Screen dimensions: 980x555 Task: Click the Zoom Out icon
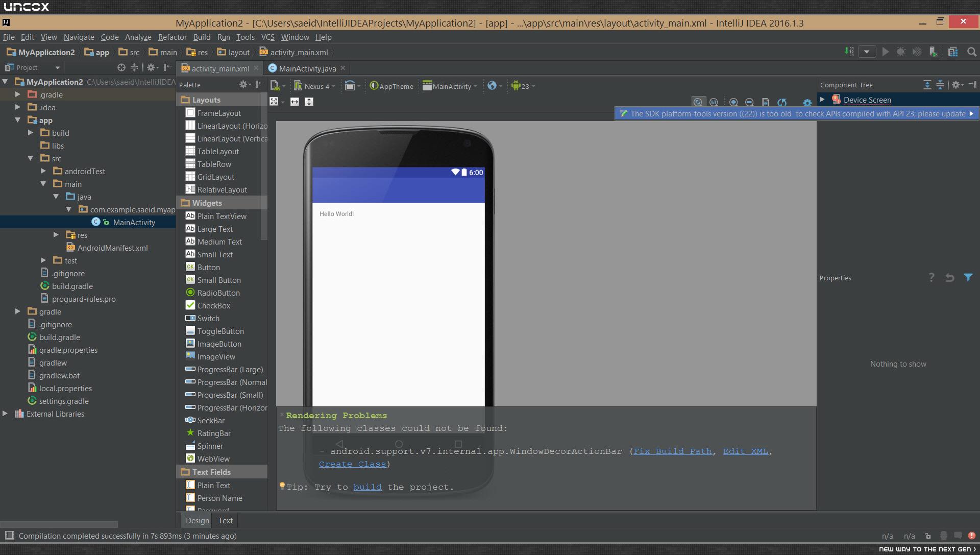pyautogui.click(x=749, y=102)
